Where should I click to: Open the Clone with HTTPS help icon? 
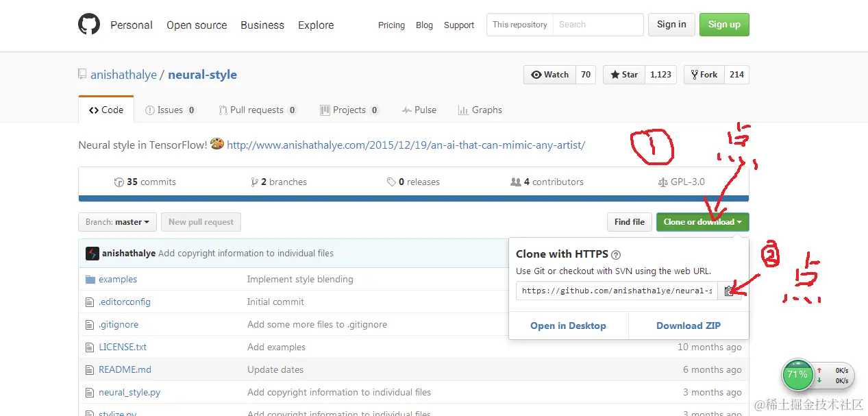pyautogui.click(x=615, y=254)
